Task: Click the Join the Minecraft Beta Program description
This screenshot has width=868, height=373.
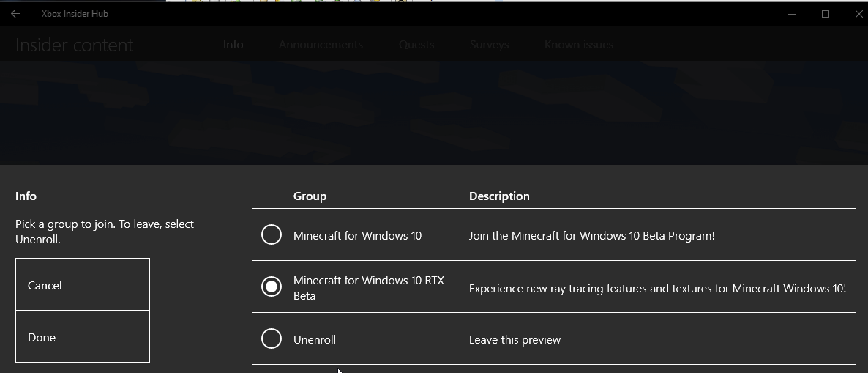Action: pyautogui.click(x=591, y=236)
